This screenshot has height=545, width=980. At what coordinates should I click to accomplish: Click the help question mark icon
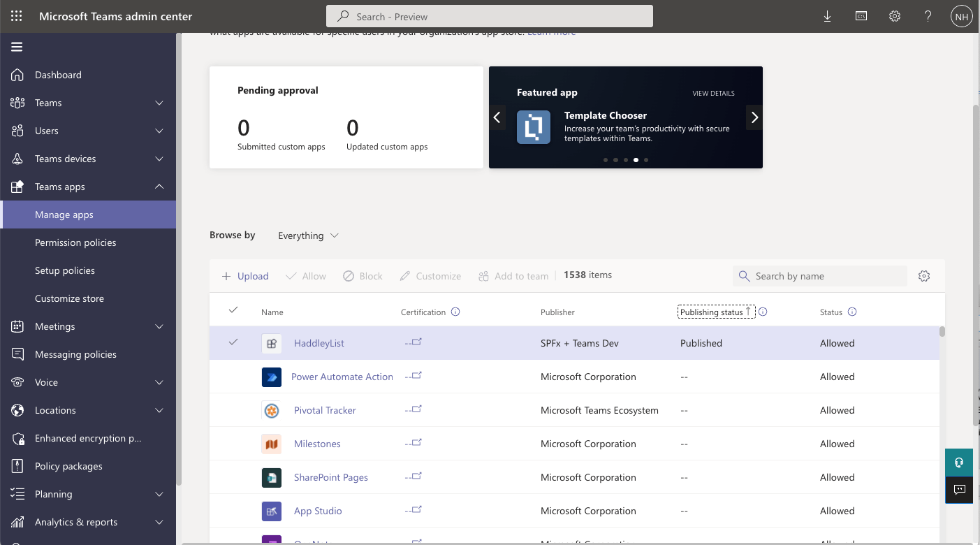click(928, 16)
